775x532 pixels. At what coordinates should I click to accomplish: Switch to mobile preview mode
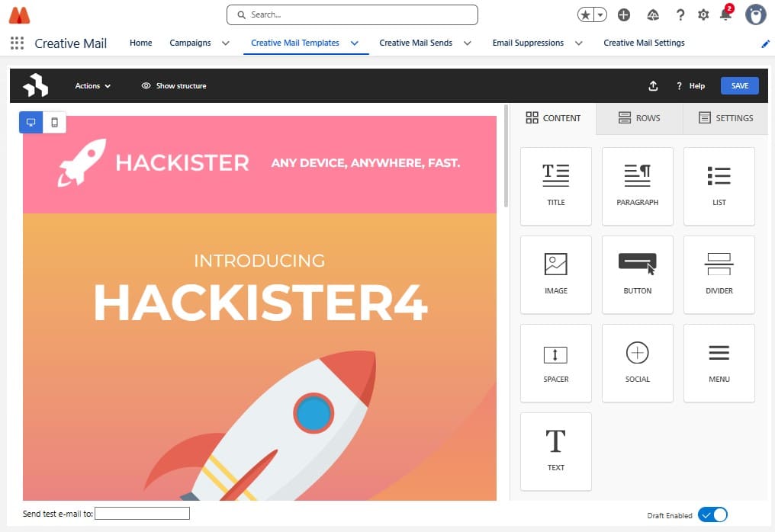(54, 122)
